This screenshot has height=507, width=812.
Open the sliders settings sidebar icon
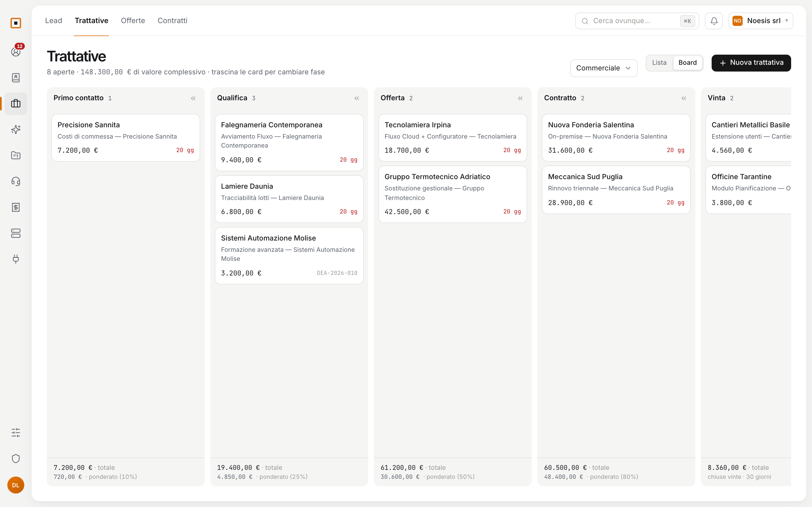point(16,433)
